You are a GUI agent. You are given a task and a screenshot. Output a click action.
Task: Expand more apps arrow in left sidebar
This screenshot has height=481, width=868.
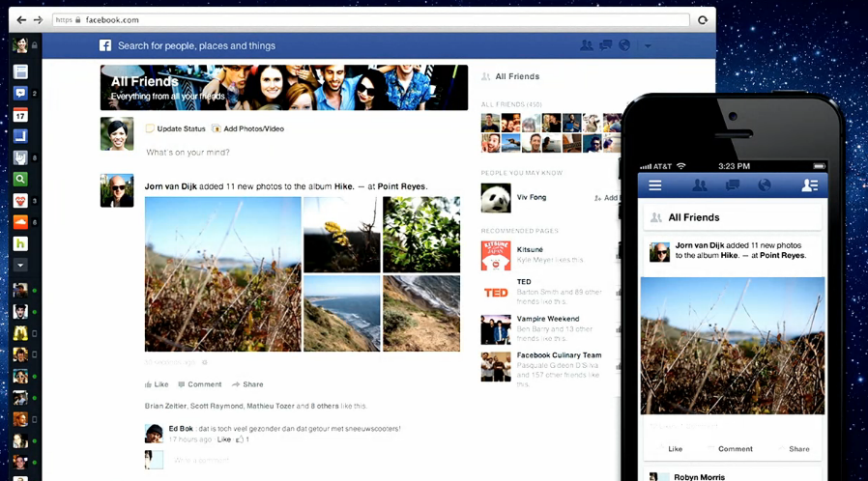click(x=19, y=265)
